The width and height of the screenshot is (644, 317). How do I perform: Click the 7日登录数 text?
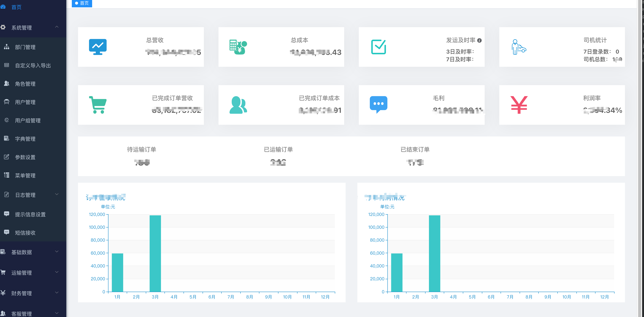[597, 52]
